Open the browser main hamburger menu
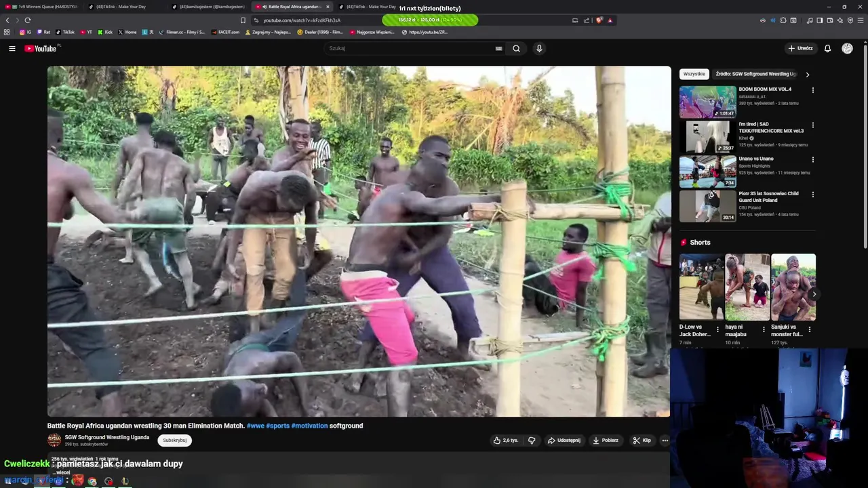Screen dimensions: 868x488 click(861, 20)
